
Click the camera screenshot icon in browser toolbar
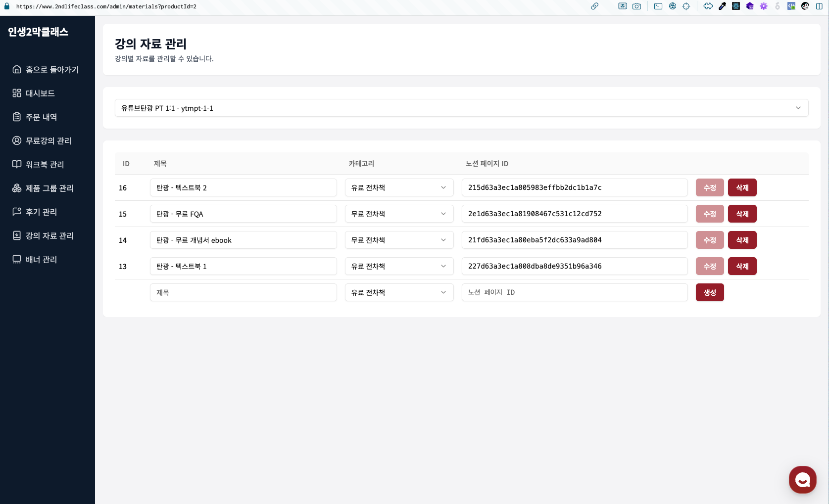pyautogui.click(x=636, y=6)
